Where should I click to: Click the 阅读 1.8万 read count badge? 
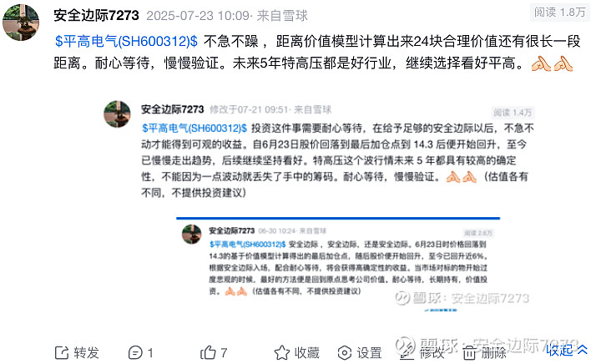pyautogui.click(x=559, y=13)
